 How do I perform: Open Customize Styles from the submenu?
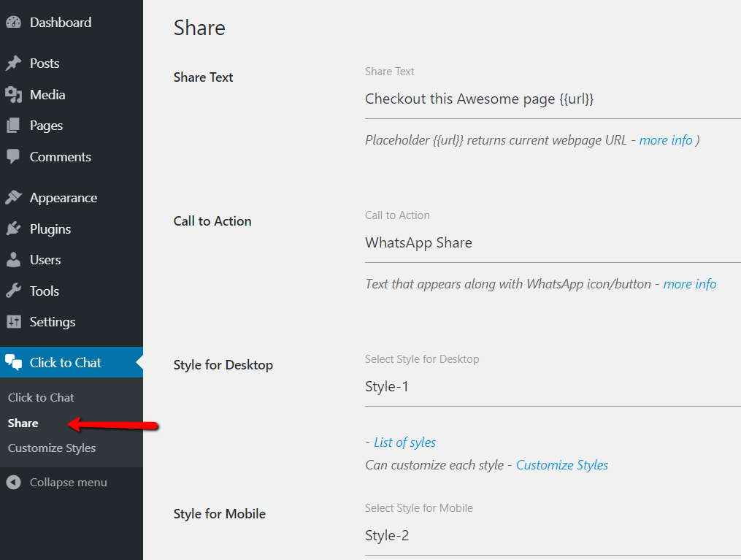tap(51, 448)
